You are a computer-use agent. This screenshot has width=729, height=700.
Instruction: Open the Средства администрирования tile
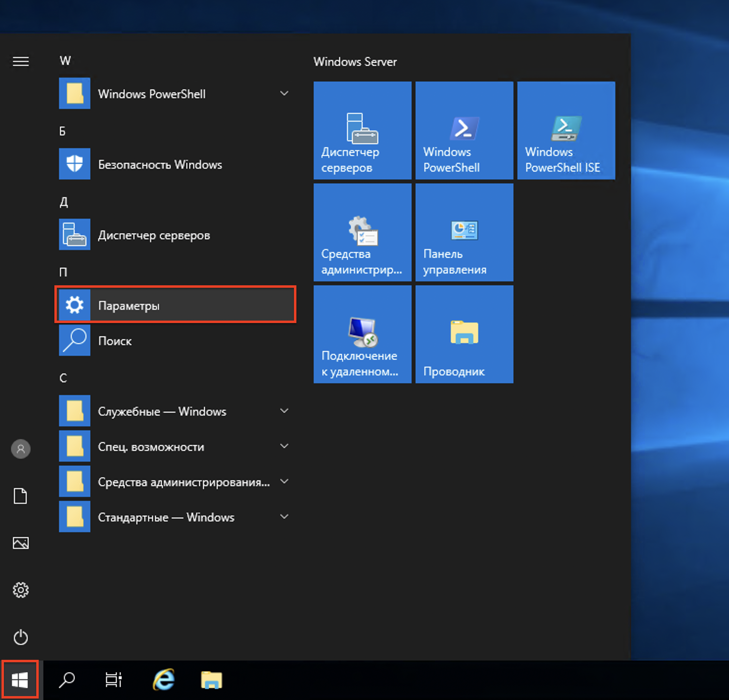[363, 232]
